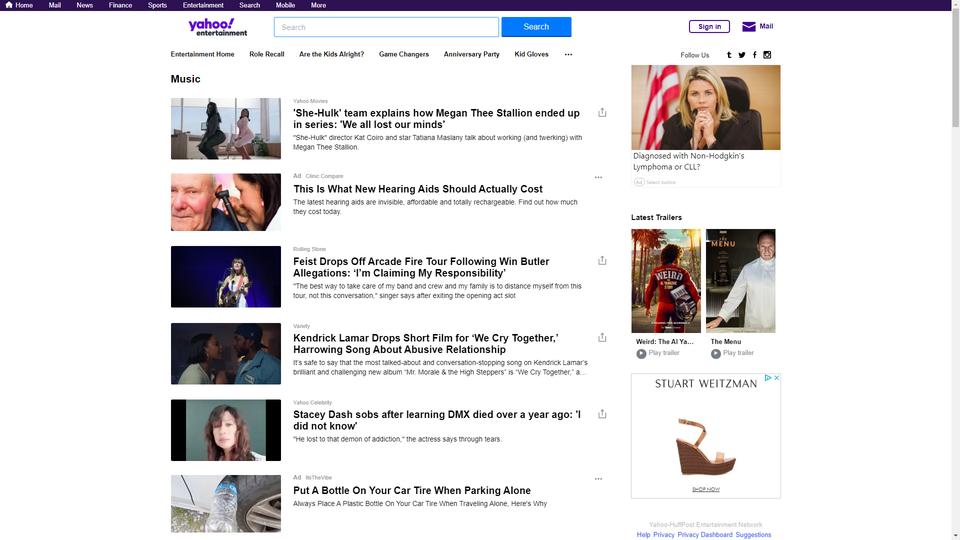The height and width of the screenshot is (540, 960).
Task: Click car tire bottle ad thumbnail
Action: click(226, 503)
